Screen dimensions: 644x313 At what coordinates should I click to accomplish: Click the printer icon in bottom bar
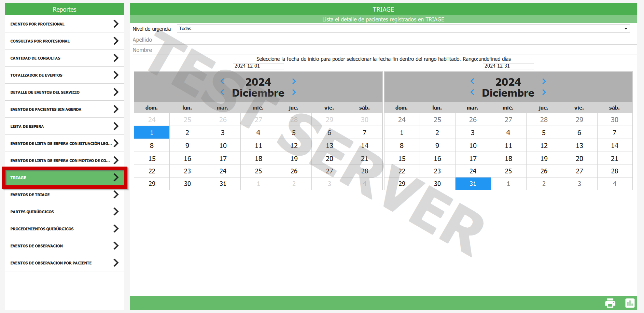coord(610,303)
